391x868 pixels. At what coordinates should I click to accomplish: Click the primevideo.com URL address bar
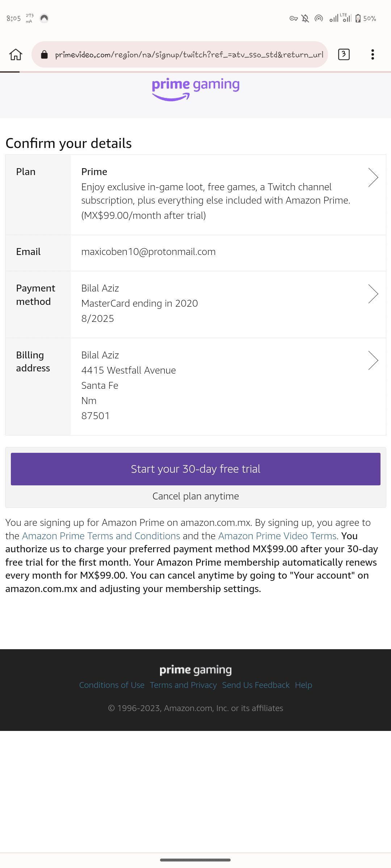click(x=188, y=55)
